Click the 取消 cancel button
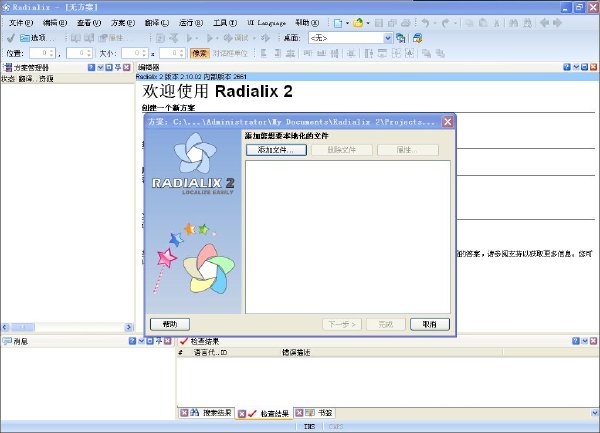 coord(429,324)
